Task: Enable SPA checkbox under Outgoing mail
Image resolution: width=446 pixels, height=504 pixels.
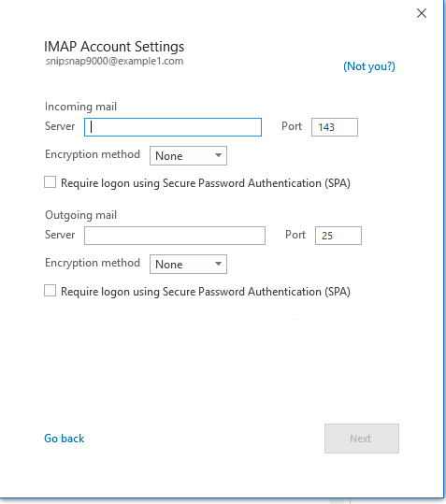Action: [x=50, y=291]
